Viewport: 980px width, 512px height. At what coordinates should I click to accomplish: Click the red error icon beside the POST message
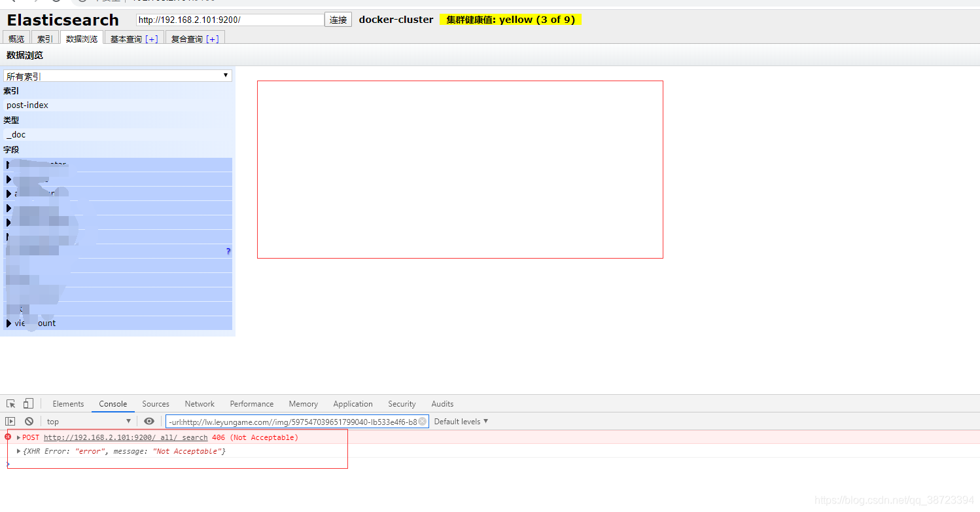(x=7, y=437)
